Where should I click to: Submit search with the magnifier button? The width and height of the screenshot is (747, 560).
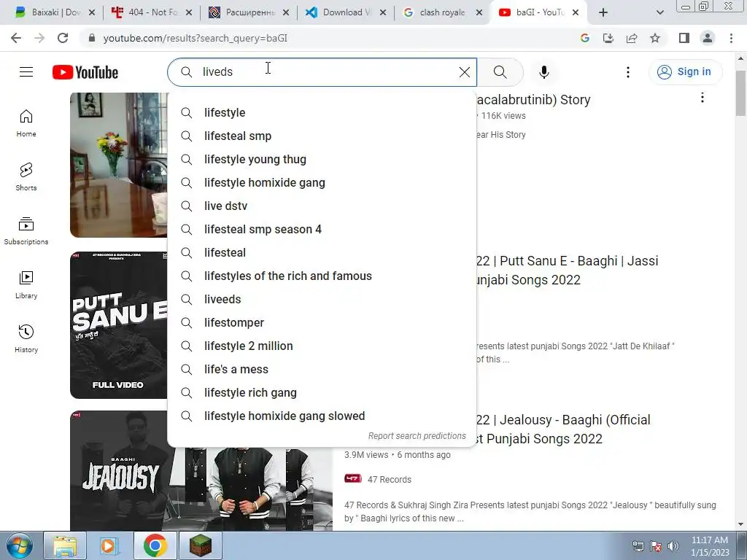[500, 72]
